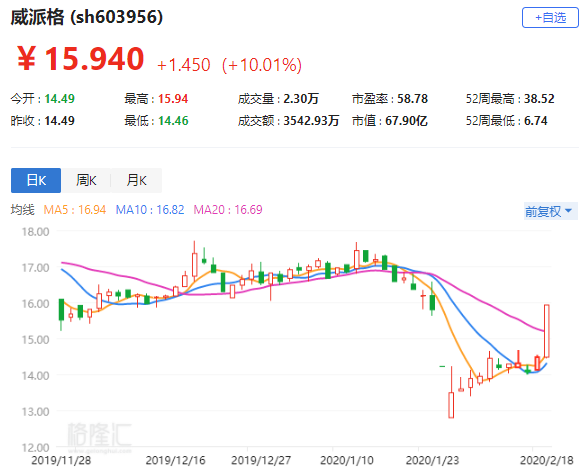Click the 2020/2/18 date axis label

tap(547, 460)
